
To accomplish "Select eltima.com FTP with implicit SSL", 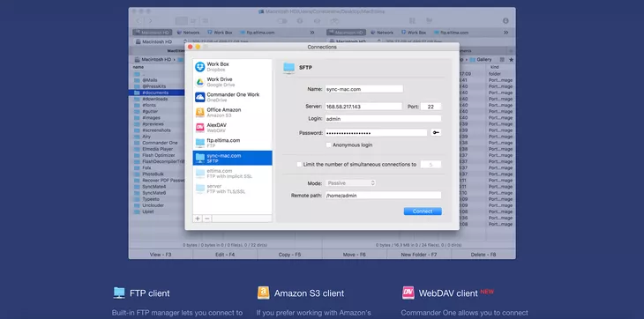I will pyautogui.click(x=232, y=173).
